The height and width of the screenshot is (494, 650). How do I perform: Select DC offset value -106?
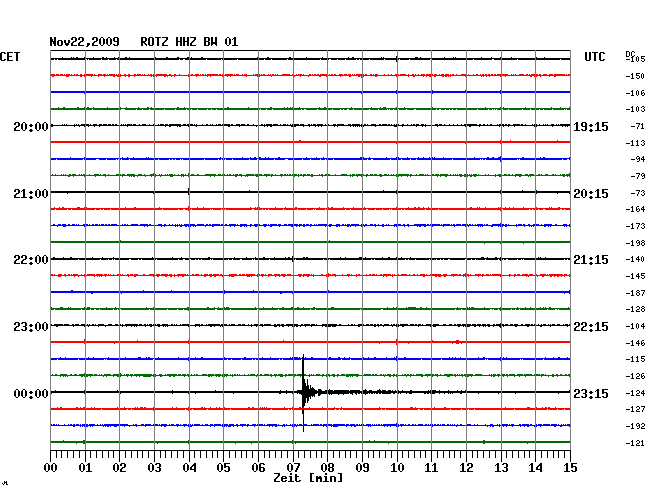coord(635,93)
